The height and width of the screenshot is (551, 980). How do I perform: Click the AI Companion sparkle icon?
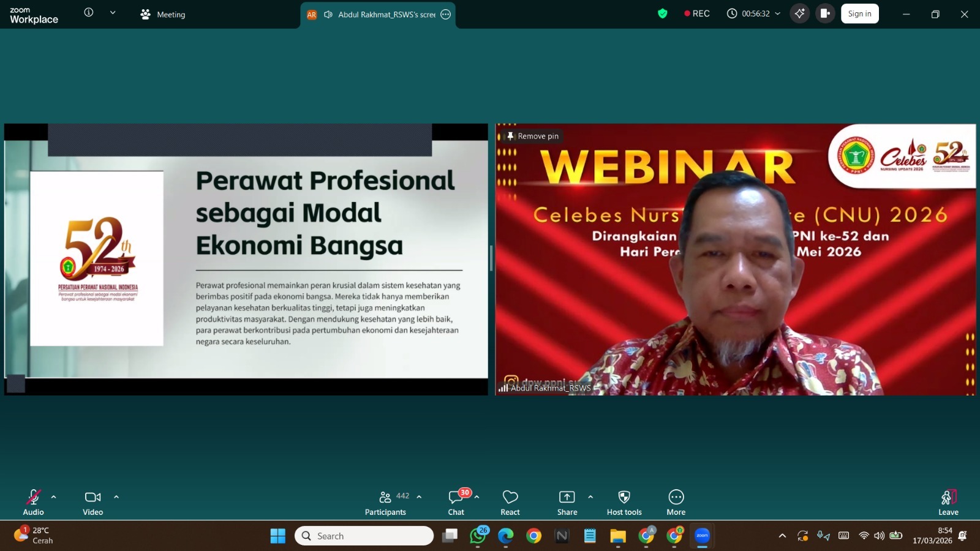(799, 13)
